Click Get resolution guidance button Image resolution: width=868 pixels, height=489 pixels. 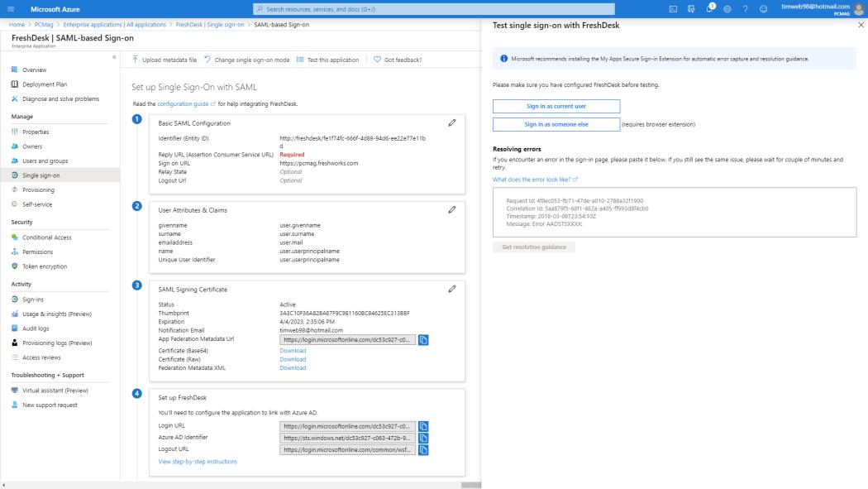[x=534, y=247]
